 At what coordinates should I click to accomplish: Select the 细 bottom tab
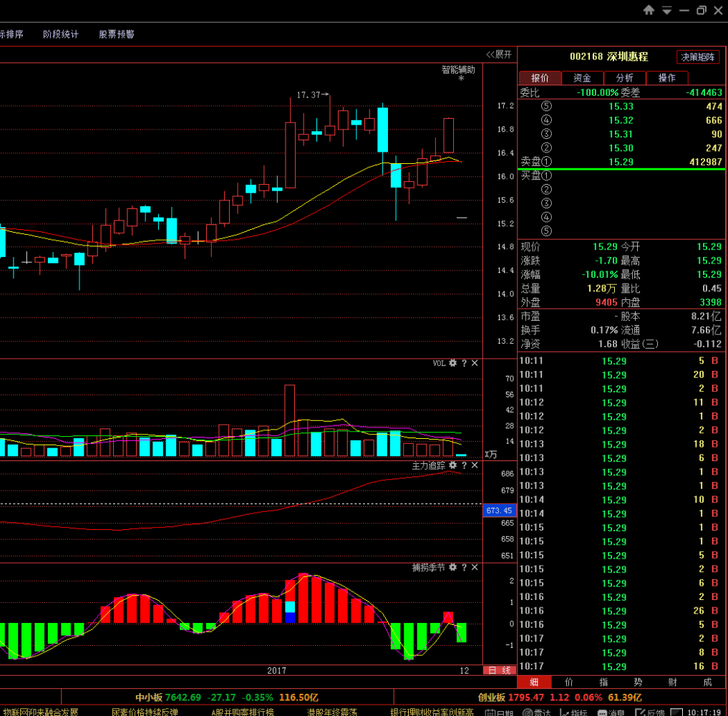click(535, 682)
